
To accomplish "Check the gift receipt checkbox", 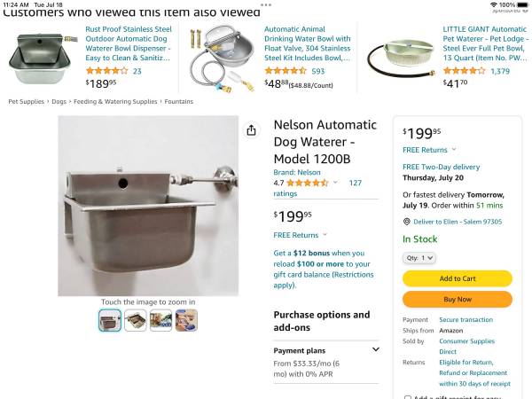I will 408,397.
